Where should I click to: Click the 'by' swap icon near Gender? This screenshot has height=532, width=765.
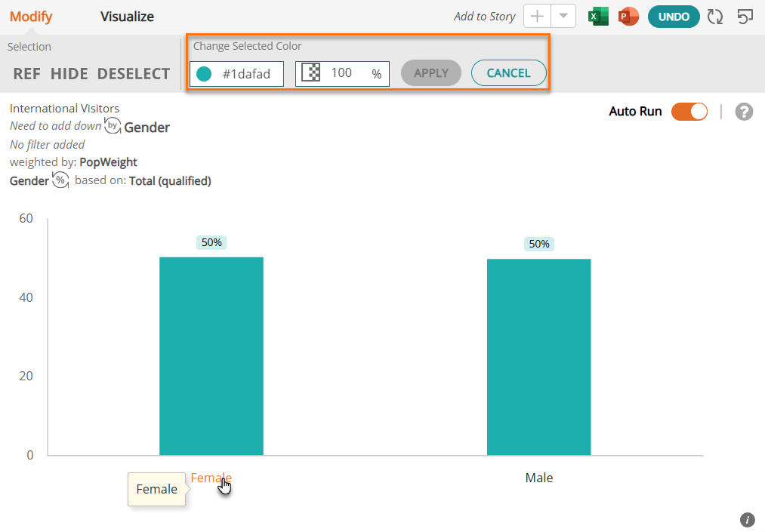[113, 125]
